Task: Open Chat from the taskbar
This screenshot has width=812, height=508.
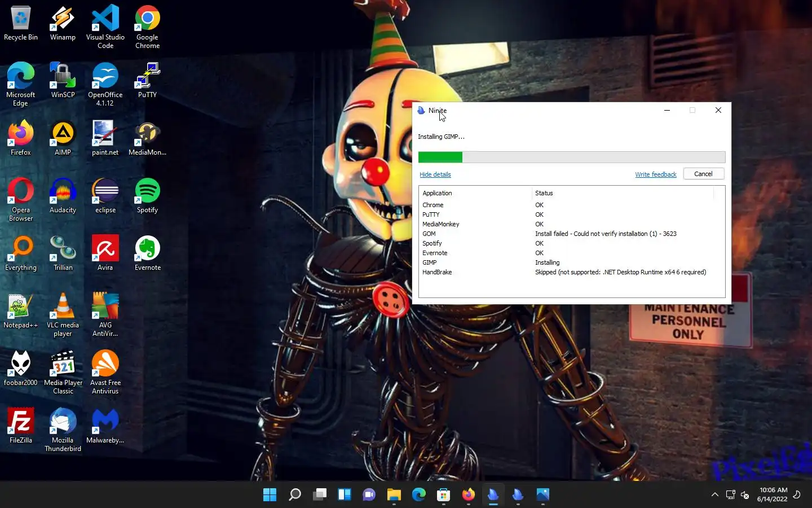Action: 369,495
